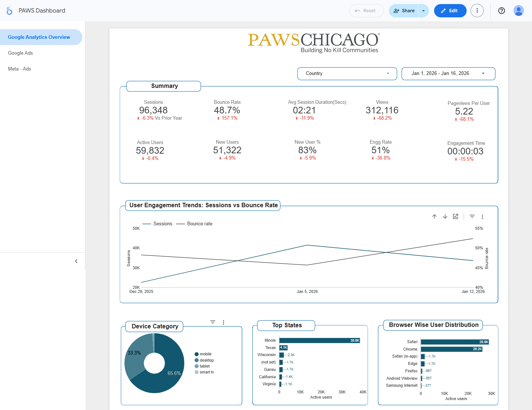
Task: Expand the Share dropdown arrow
Action: 423,11
